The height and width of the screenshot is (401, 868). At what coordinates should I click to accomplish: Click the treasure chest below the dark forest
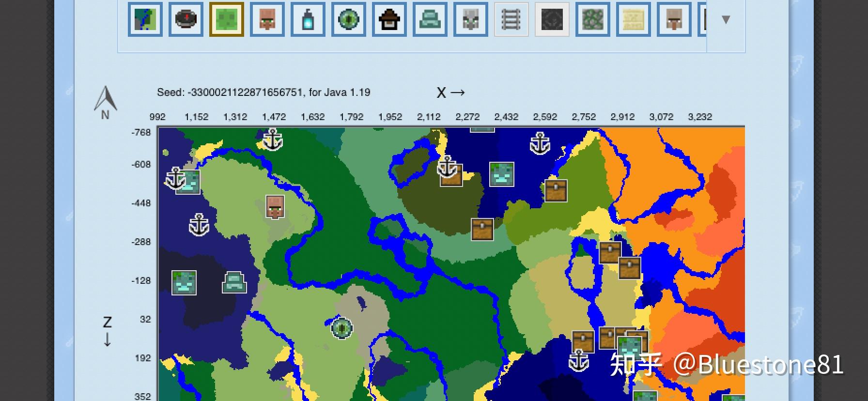coord(482,230)
